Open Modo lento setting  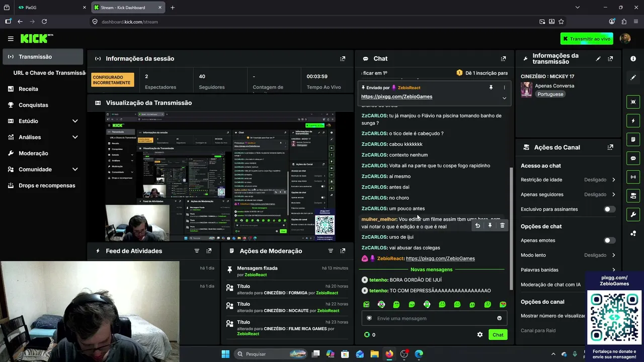(568, 255)
